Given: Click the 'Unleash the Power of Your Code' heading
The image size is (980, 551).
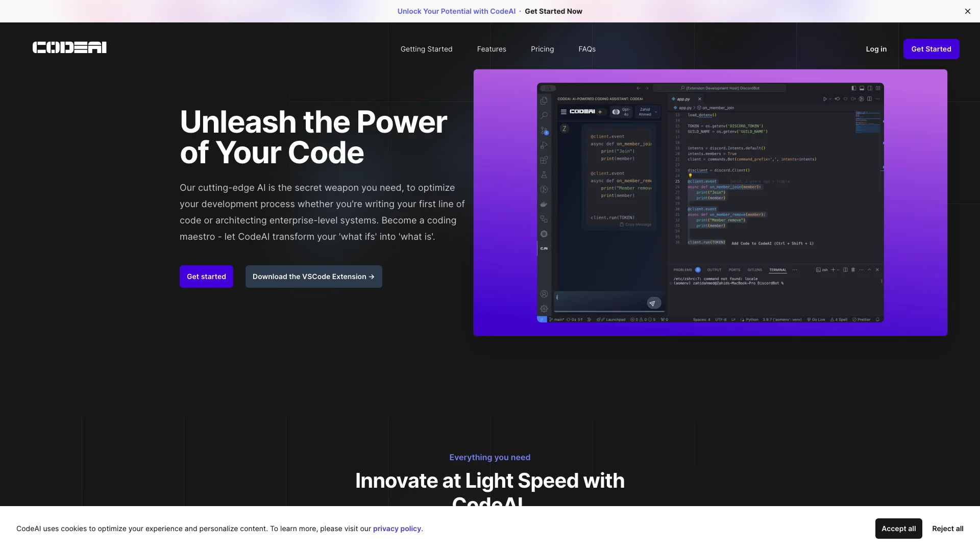Looking at the screenshot, I should (x=313, y=137).
